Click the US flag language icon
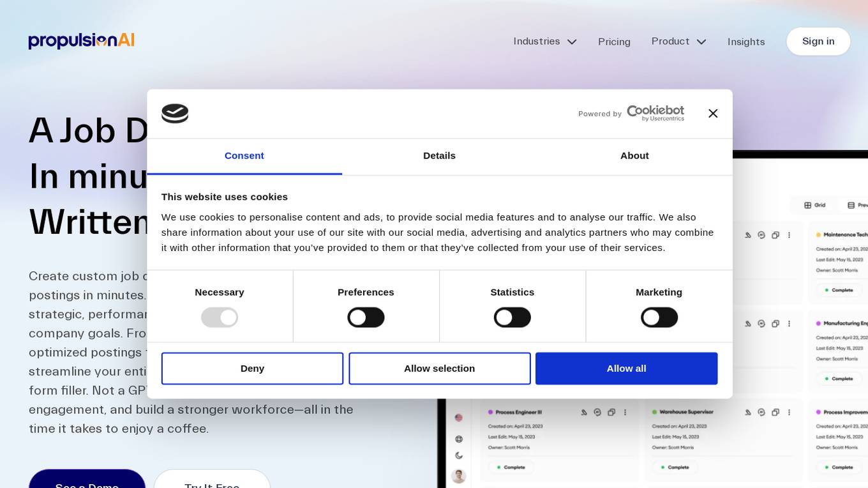 coord(458,418)
